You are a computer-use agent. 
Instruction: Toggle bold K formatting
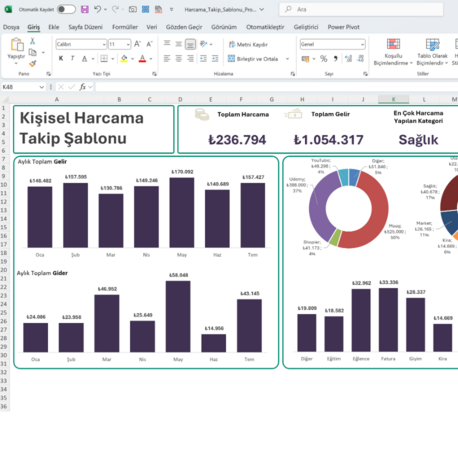point(61,59)
